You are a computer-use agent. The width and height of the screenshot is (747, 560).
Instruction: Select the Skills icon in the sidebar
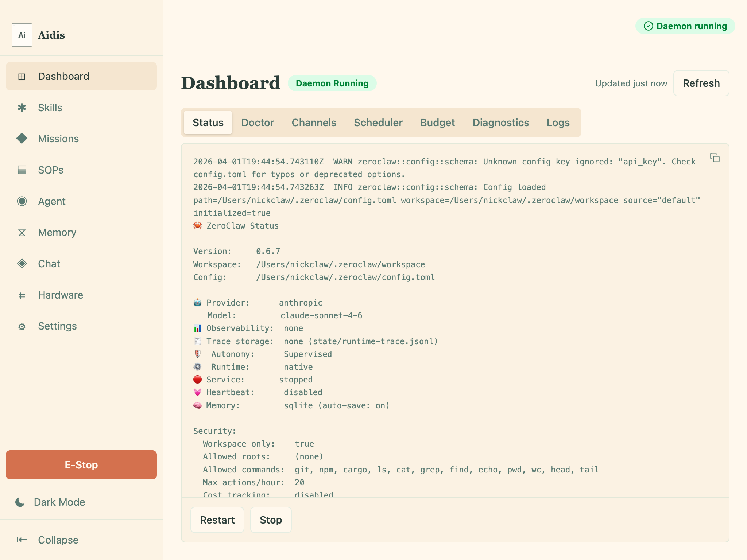pyautogui.click(x=22, y=108)
